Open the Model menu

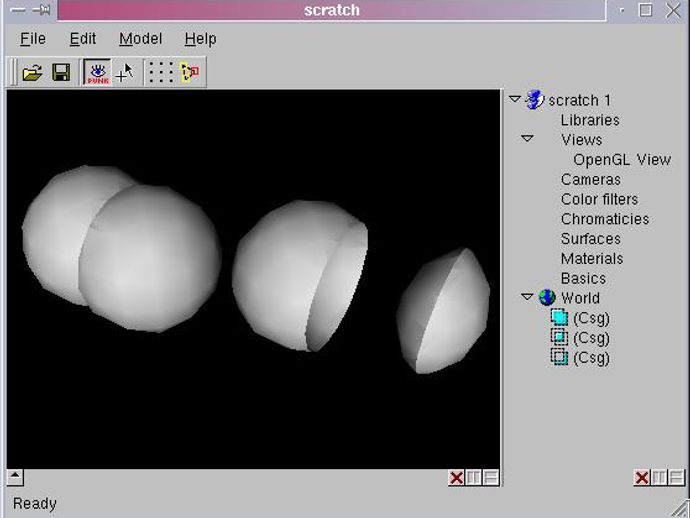point(140,39)
